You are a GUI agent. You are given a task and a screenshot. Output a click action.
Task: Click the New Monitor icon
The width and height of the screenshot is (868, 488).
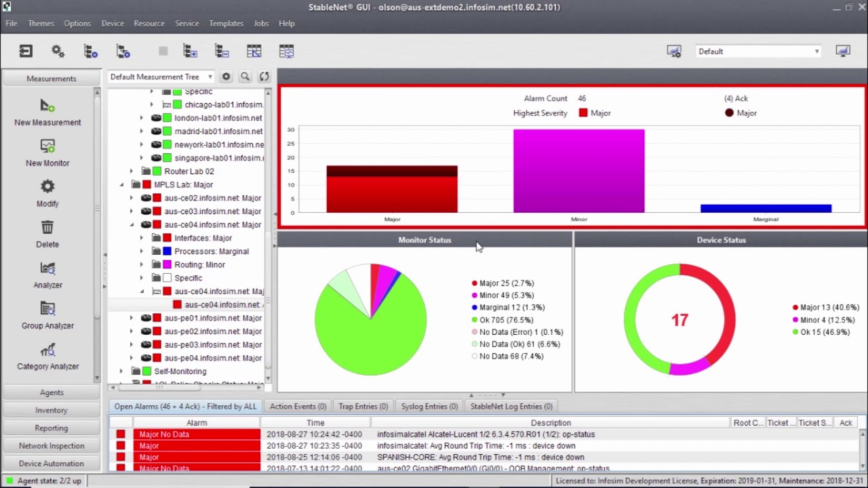(47, 146)
